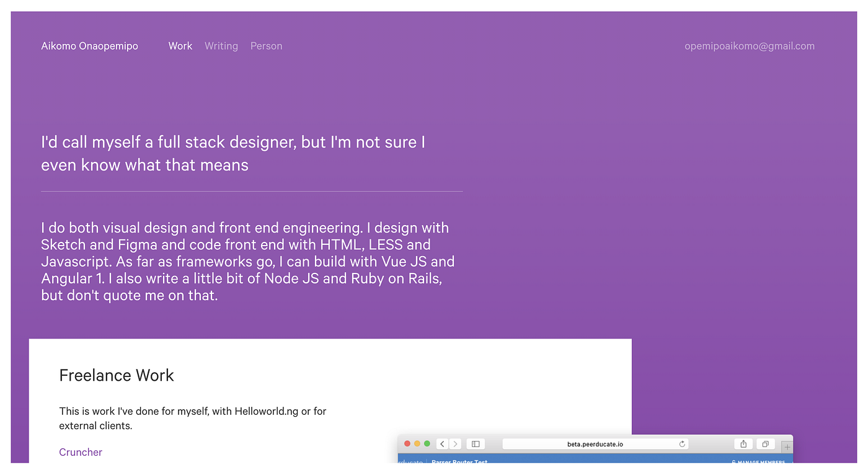Click the Safari share icon in mockup

[743, 444]
